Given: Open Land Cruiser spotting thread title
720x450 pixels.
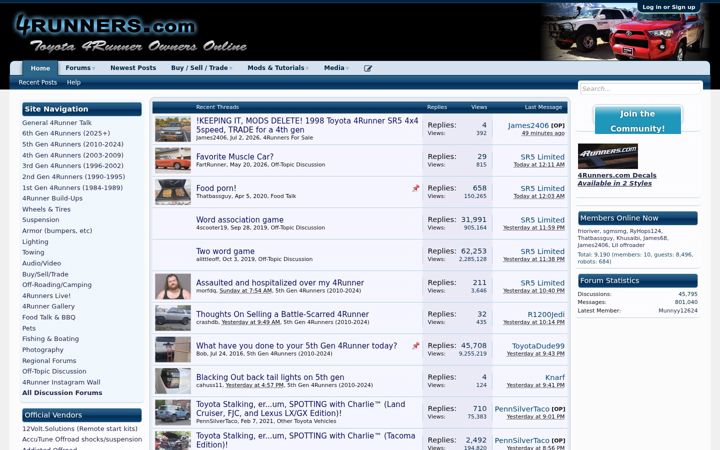Looking at the screenshot, I should (301, 409).
